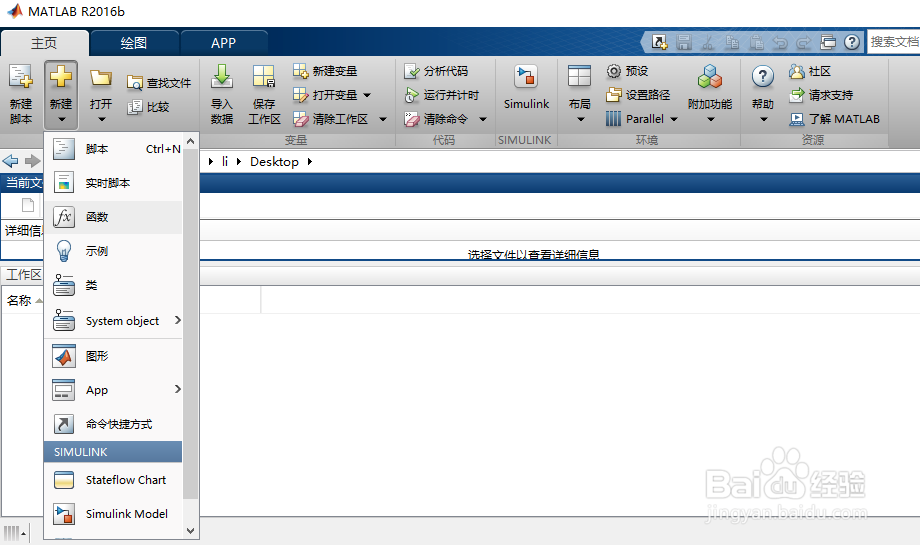Image resolution: width=920 pixels, height=545 pixels.
Task: Select Simulink Model menu item
Action: pyautogui.click(x=114, y=514)
